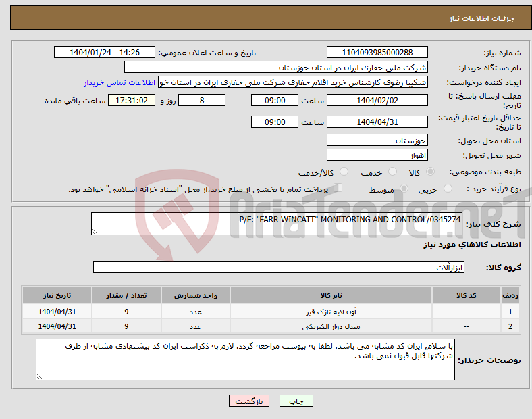Select the کالا/خدمت radio button
Screen dimensions: 532x419
[x=344, y=172]
